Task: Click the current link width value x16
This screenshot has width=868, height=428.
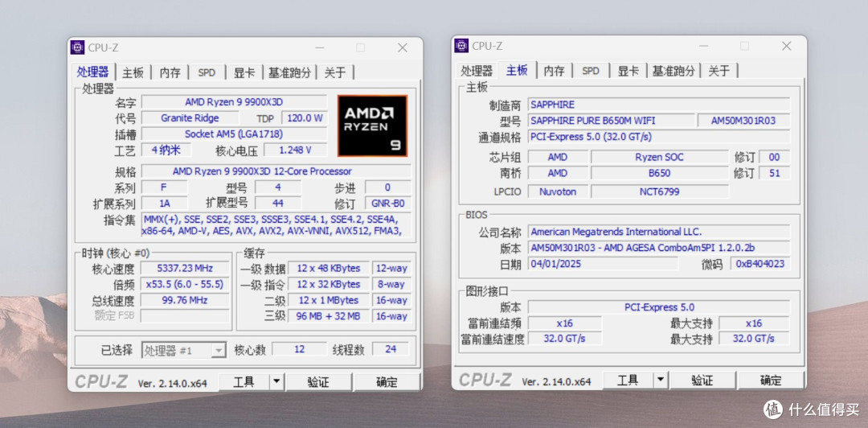Action: click(x=565, y=323)
